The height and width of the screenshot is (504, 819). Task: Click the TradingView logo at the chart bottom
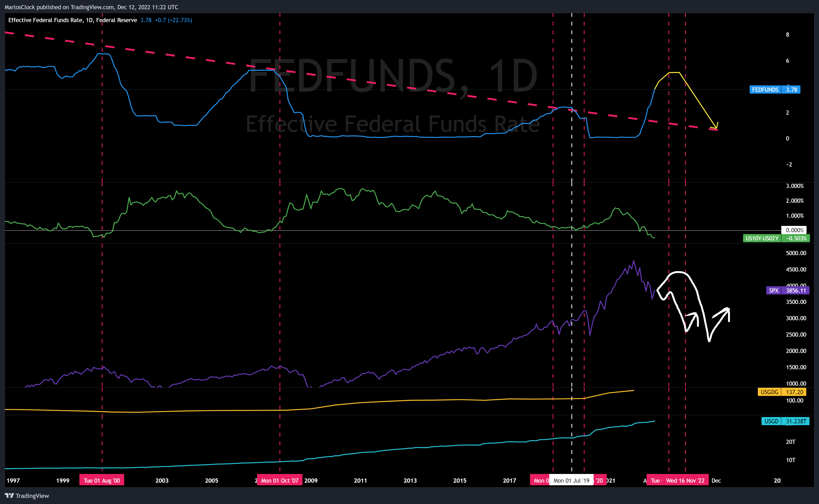(27, 496)
